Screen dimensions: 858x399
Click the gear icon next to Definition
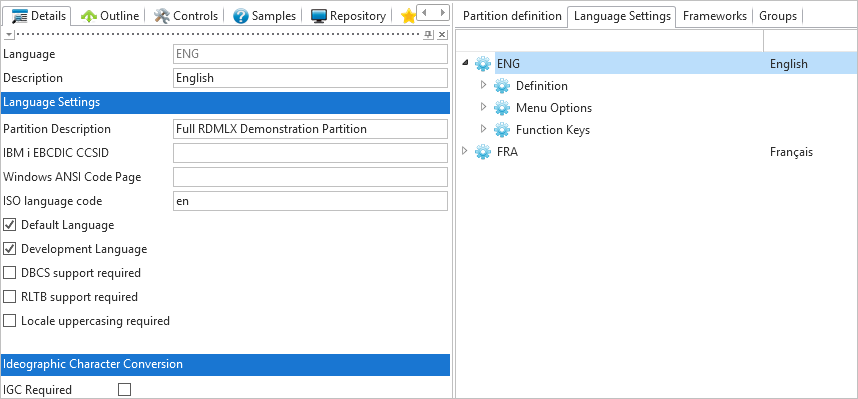[x=502, y=86]
